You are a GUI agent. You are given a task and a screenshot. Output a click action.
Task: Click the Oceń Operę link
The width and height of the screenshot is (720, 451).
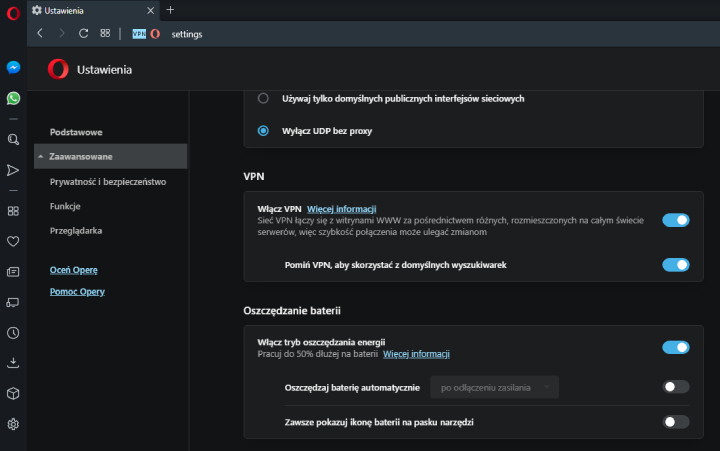click(x=73, y=270)
